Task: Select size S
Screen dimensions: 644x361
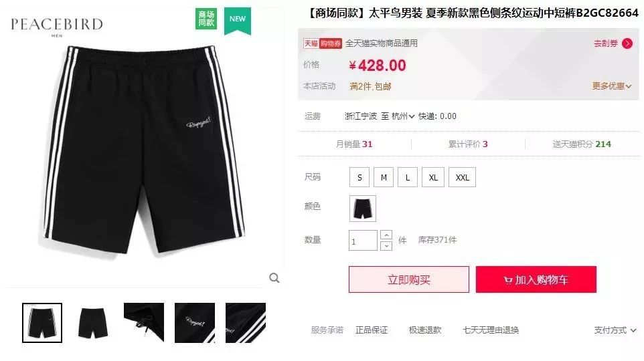Action: tap(359, 177)
